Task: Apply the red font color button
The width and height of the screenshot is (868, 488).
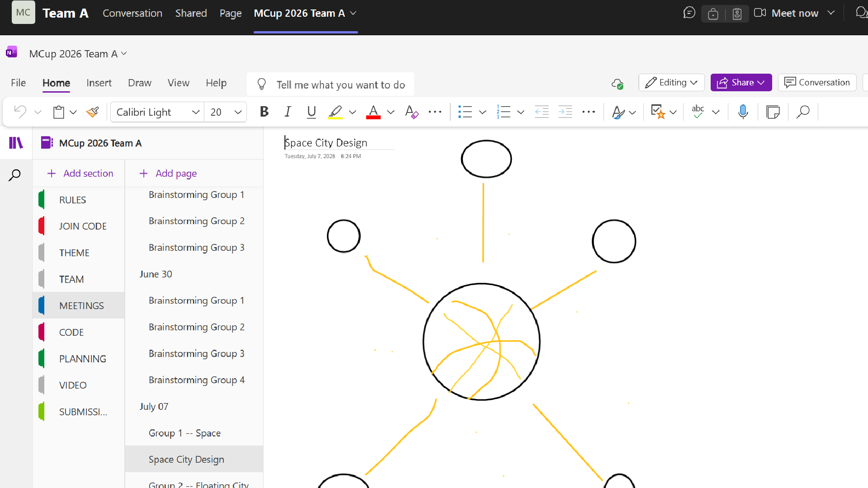Action: click(x=373, y=112)
